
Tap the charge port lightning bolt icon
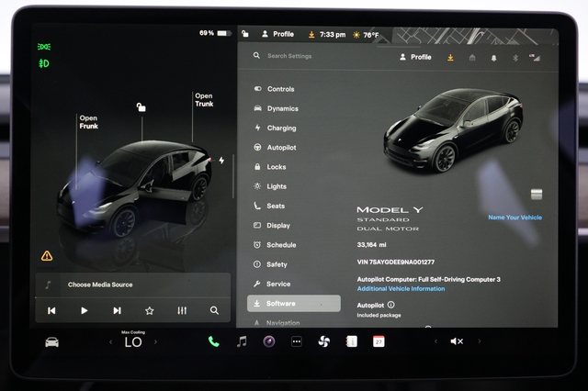221,161
